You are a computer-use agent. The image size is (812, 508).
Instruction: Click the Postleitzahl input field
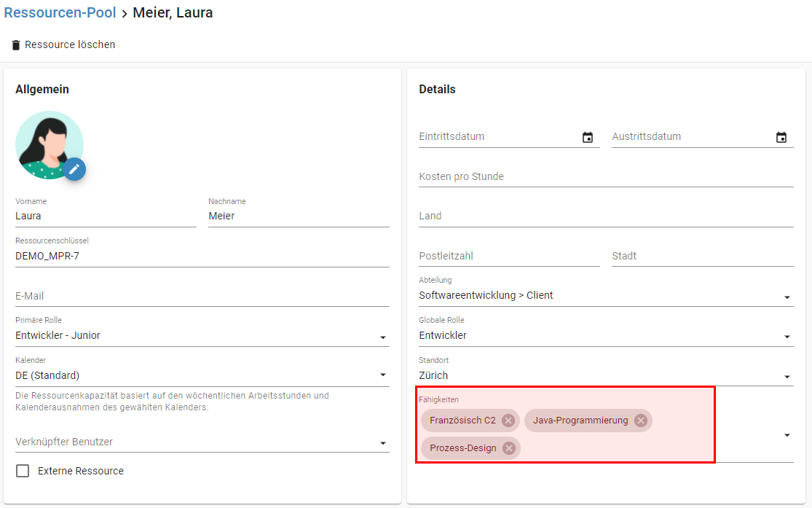tap(508, 256)
